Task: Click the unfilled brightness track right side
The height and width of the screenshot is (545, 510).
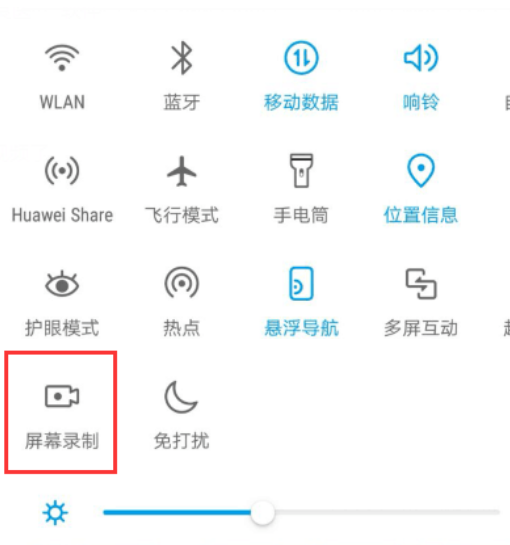Action: click(x=387, y=512)
